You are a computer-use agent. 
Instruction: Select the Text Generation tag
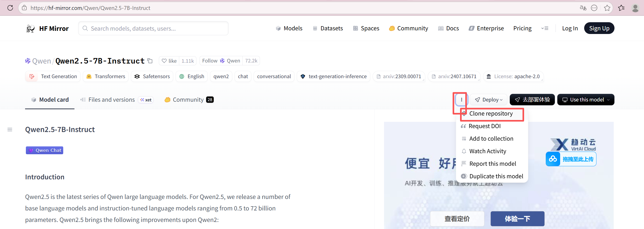tap(53, 76)
